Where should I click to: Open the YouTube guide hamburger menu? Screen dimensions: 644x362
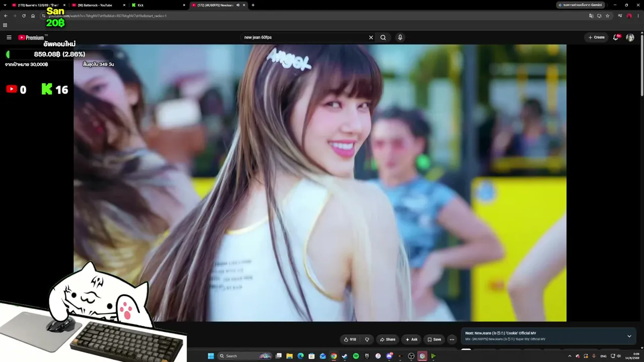(x=9, y=38)
